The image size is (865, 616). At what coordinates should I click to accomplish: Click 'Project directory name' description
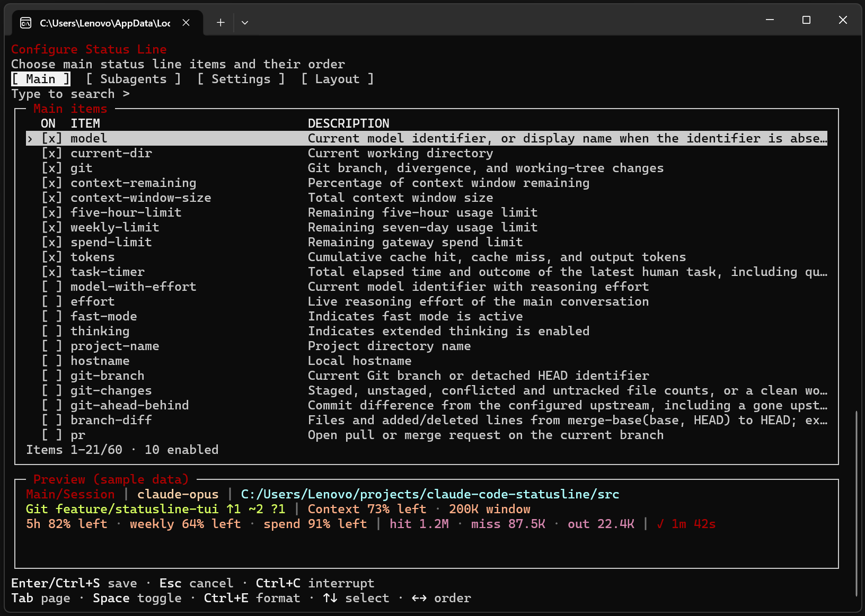tap(390, 346)
